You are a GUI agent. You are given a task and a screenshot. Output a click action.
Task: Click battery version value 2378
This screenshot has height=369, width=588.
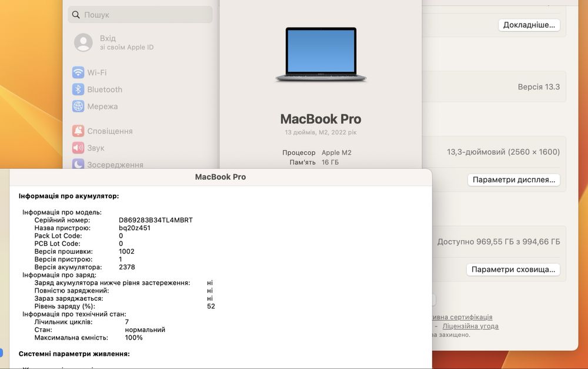(127, 267)
